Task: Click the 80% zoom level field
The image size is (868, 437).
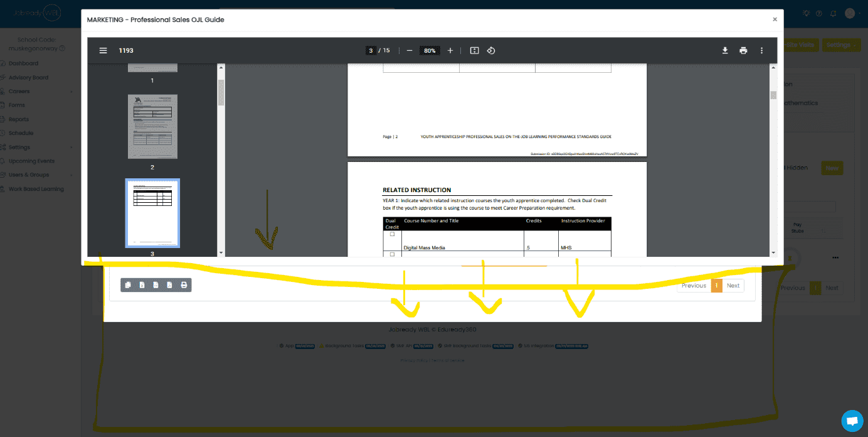Action: pos(429,51)
